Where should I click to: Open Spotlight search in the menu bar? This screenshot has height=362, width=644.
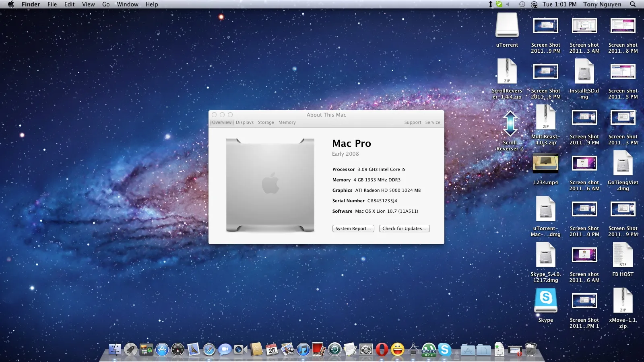tap(633, 4)
